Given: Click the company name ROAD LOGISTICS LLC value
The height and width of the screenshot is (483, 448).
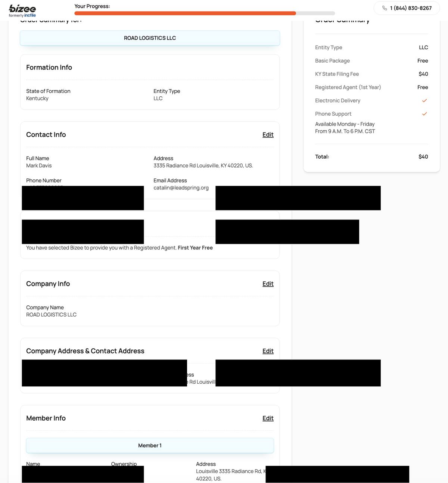Looking at the screenshot, I should (51, 315).
